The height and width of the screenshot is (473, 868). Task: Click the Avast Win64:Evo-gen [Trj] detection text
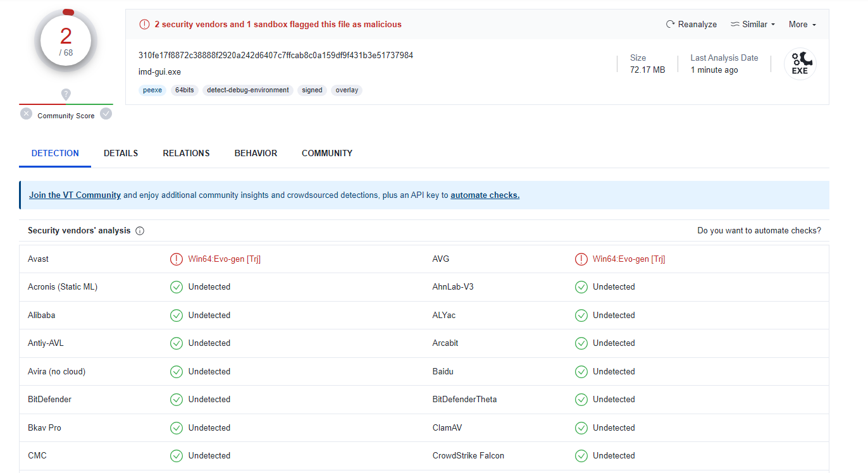coord(225,259)
